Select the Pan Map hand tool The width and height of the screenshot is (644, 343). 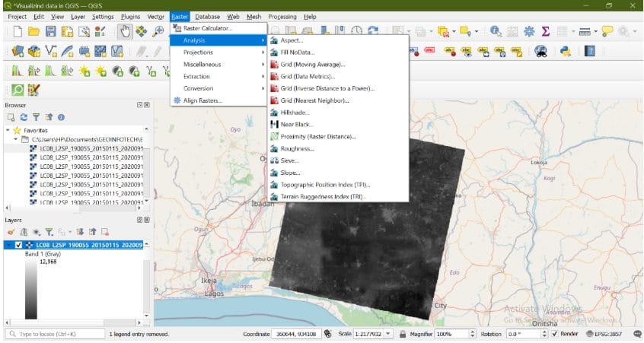tap(126, 31)
